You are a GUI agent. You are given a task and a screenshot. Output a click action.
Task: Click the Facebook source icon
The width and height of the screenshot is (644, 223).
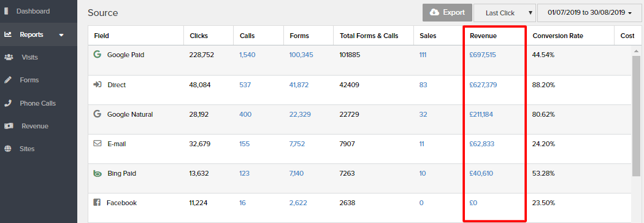tap(97, 203)
